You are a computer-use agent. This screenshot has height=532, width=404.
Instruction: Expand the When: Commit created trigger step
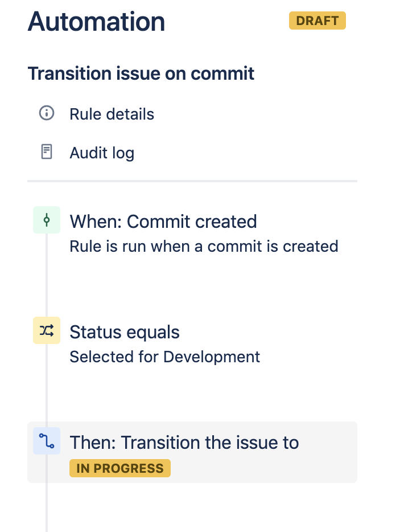coord(163,222)
